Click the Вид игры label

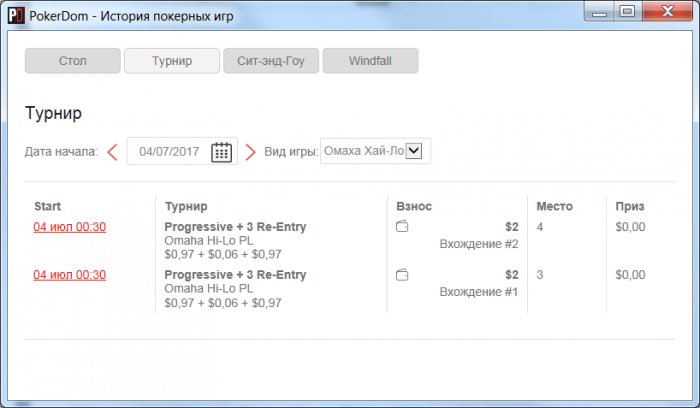(x=291, y=152)
